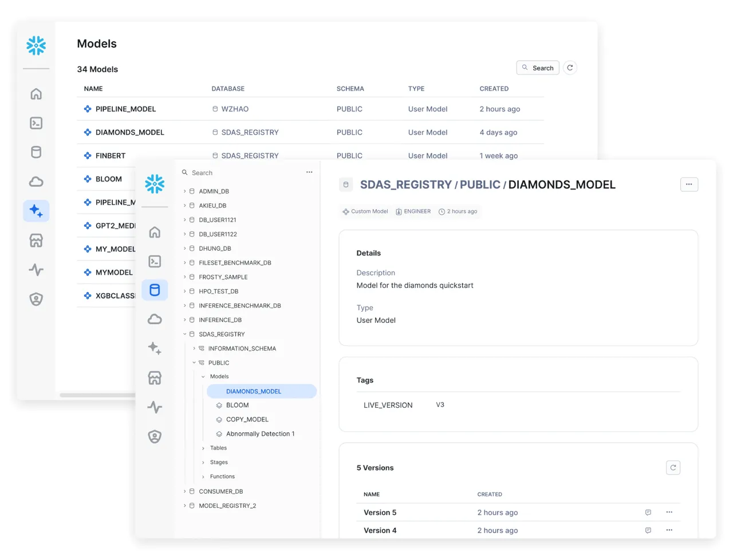Expand CONSUMER_DB database node
733x560 pixels.
click(184, 491)
